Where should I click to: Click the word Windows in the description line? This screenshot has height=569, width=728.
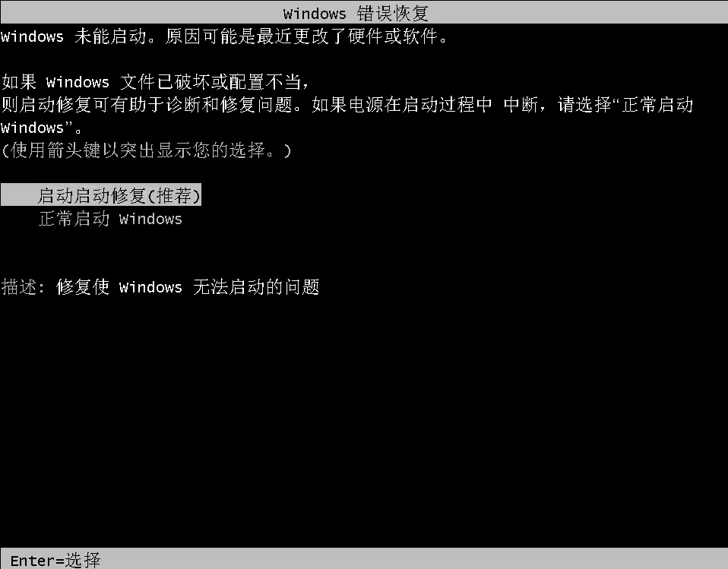pos(150,287)
